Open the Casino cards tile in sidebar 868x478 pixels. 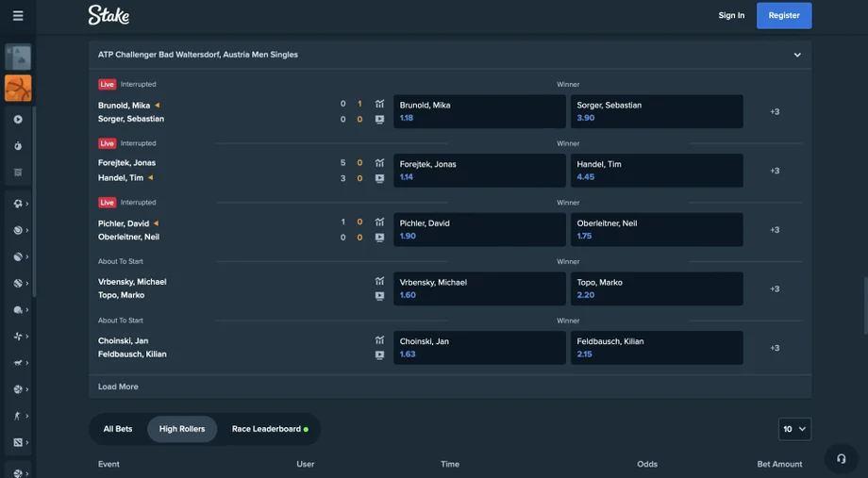(x=18, y=57)
